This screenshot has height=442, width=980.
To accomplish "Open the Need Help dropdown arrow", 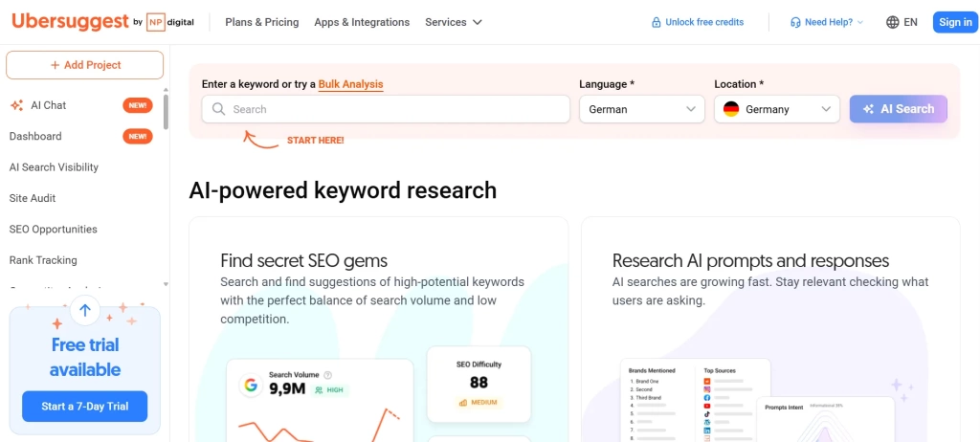I will pos(860,23).
